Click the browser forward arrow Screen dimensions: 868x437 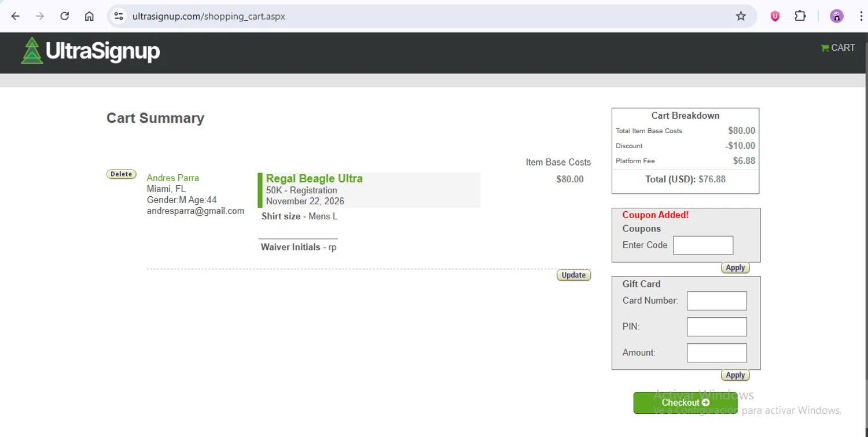pos(40,16)
